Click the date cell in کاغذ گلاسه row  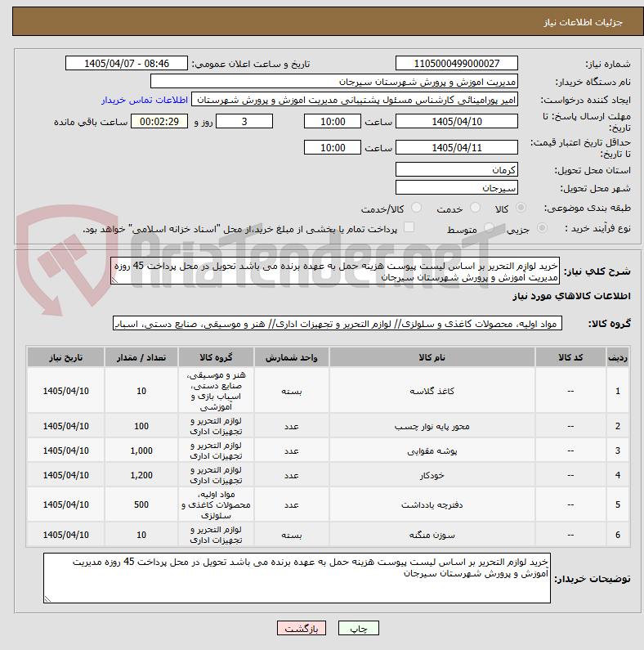point(65,391)
